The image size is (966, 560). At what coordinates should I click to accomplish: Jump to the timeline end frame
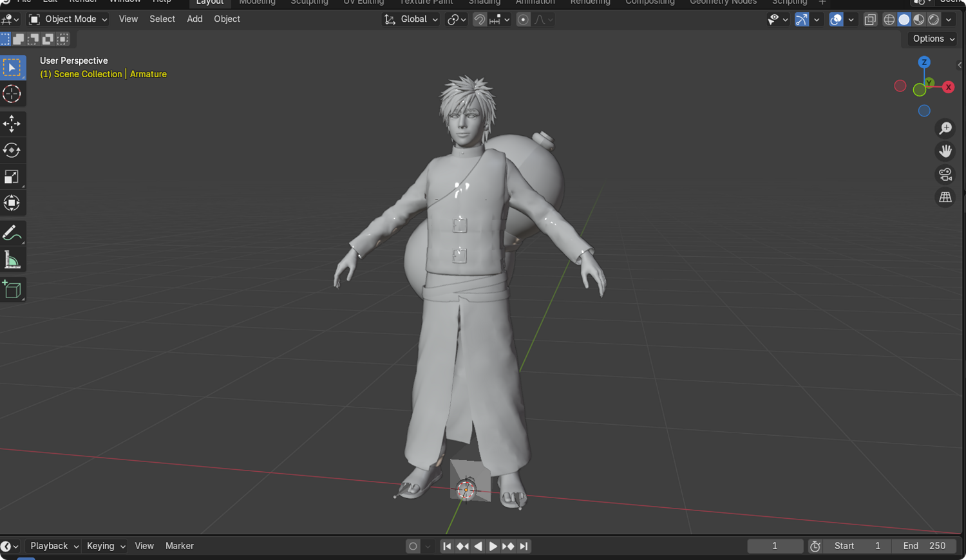click(x=524, y=546)
